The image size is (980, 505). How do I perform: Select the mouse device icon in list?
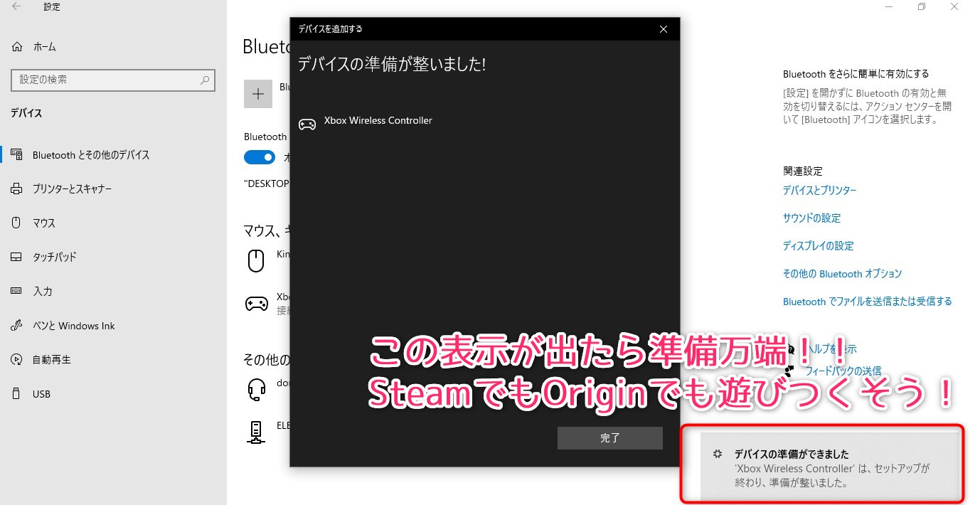pyautogui.click(x=256, y=261)
